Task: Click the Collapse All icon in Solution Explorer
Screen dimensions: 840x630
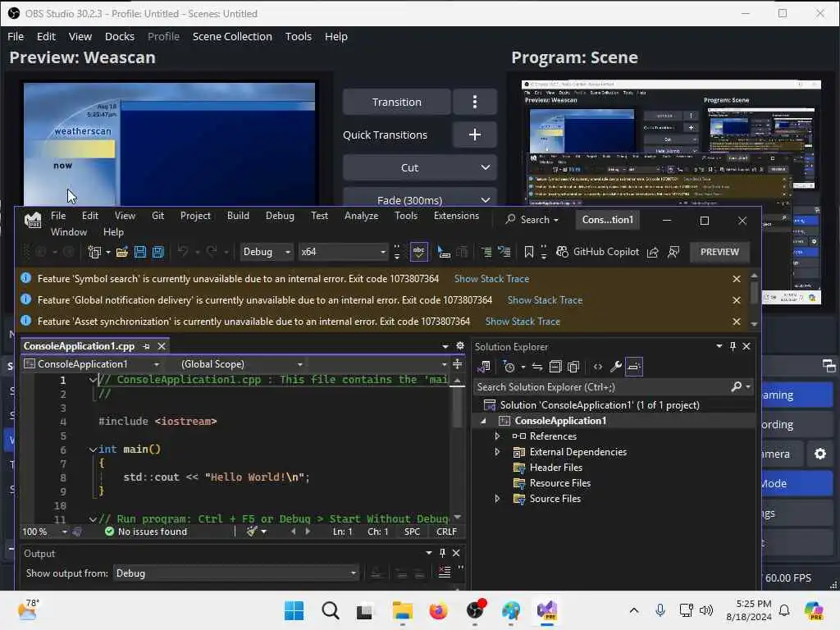Action: tap(555, 367)
